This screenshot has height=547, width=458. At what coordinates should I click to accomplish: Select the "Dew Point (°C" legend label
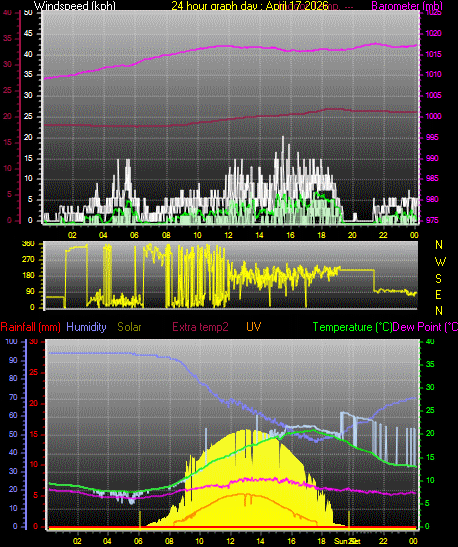tap(425, 327)
